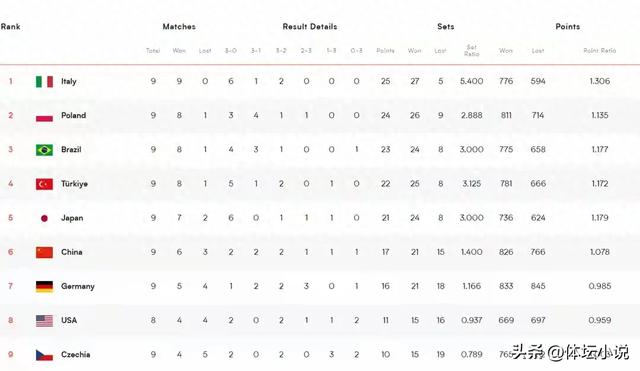Click the Sets column group header
This screenshot has height=371, width=640.
[445, 27]
